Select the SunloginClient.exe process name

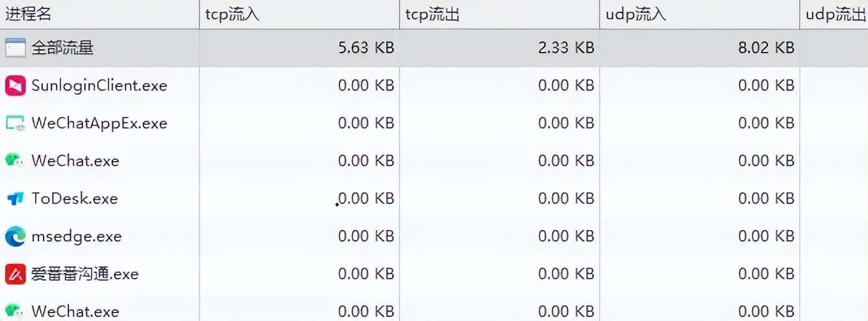[x=99, y=85]
